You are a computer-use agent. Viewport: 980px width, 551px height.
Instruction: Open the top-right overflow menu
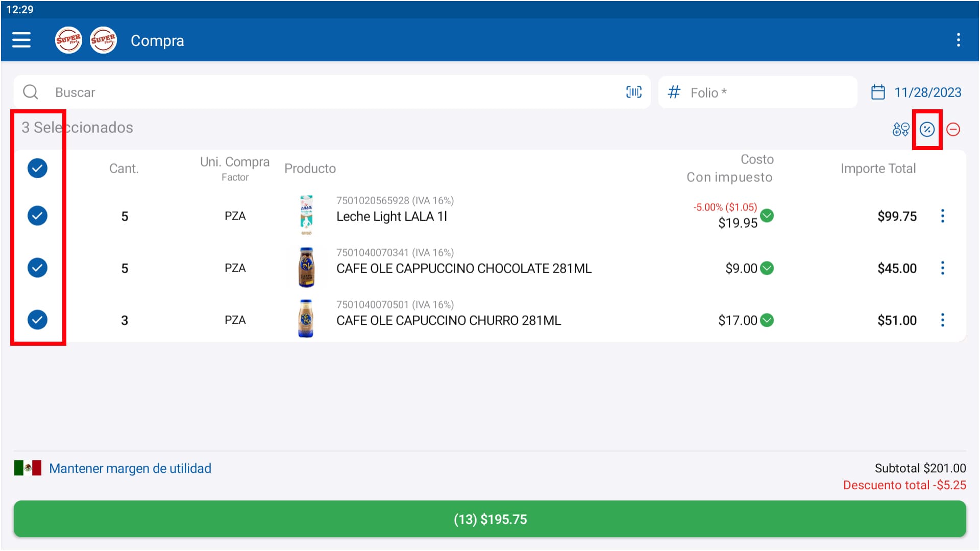point(958,40)
